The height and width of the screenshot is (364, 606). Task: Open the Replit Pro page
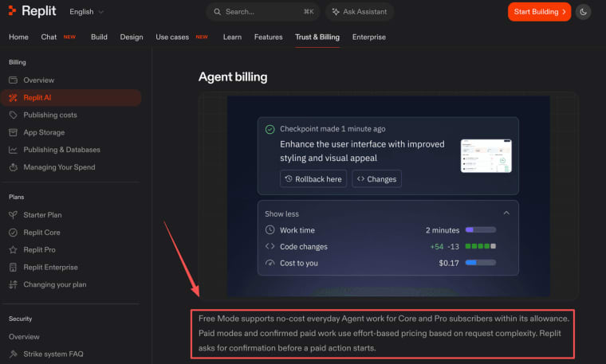tap(39, 250)
